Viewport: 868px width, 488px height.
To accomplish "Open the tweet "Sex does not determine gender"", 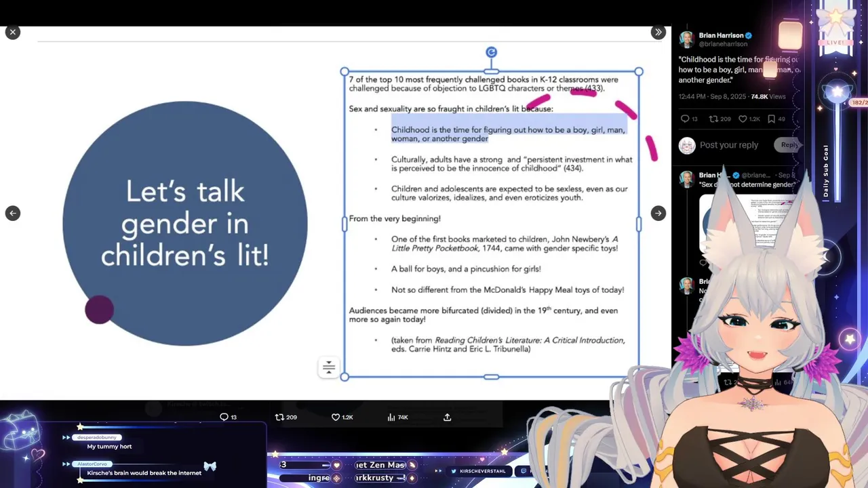I will click(747, 184).
